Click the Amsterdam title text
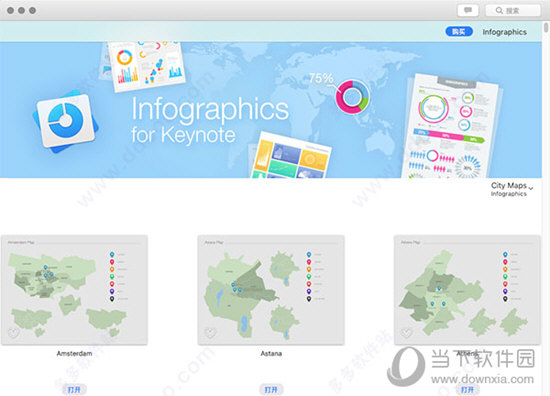 click(x=74, y=353)
